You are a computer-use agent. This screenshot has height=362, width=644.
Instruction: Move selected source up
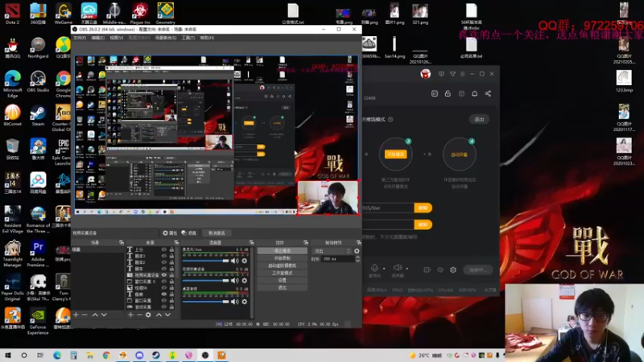click(x=159, y=315)
